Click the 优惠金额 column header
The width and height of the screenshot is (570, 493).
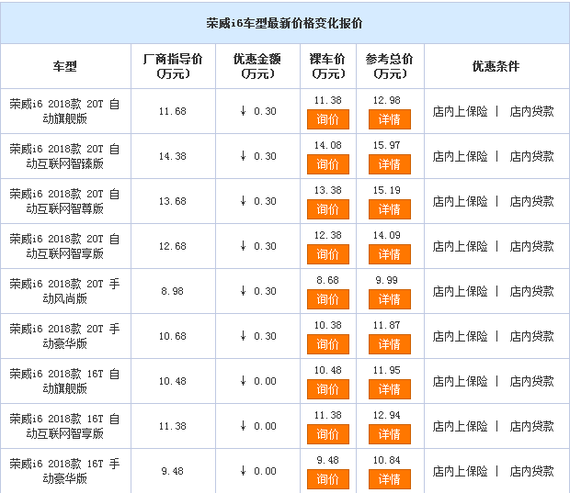click(257, 66)
